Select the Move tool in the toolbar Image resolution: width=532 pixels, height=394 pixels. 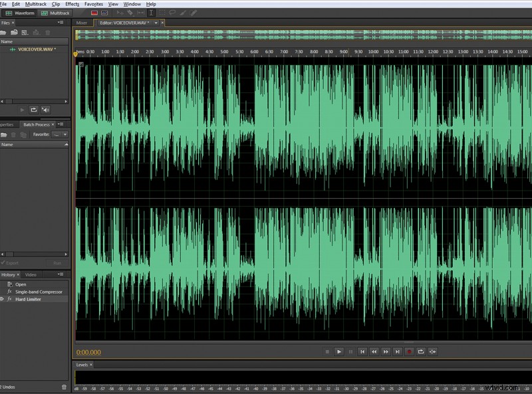(120, 13)
